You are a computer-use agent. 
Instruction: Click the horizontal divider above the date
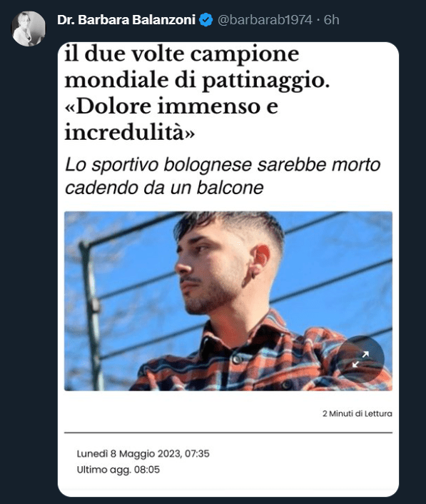[228, 433]
